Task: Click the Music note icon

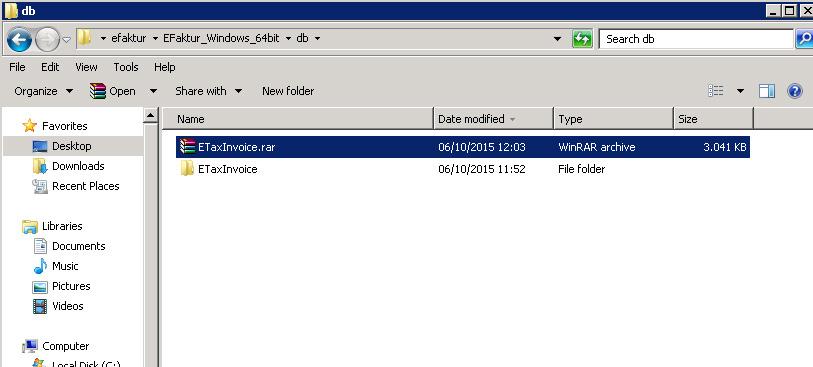Action: [39, 266]
